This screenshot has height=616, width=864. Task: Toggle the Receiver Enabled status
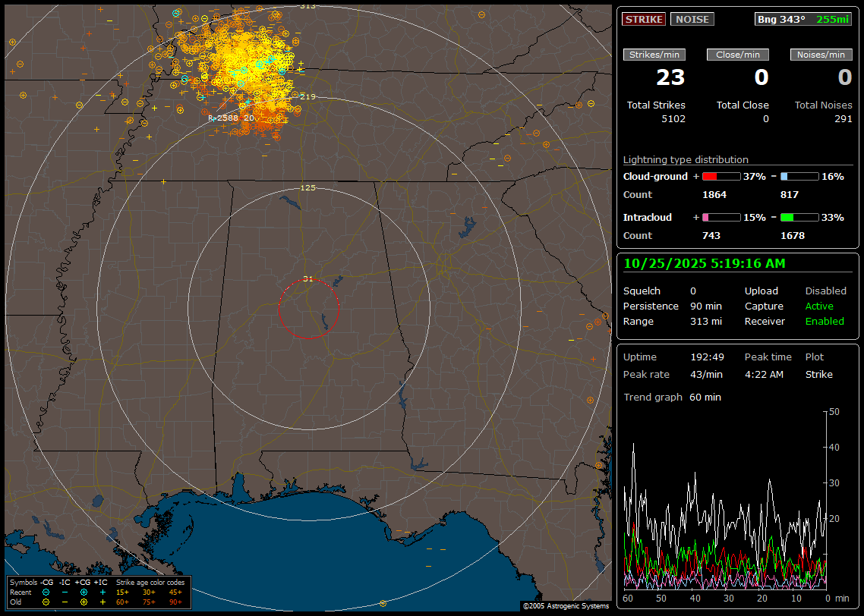point(825,321)
